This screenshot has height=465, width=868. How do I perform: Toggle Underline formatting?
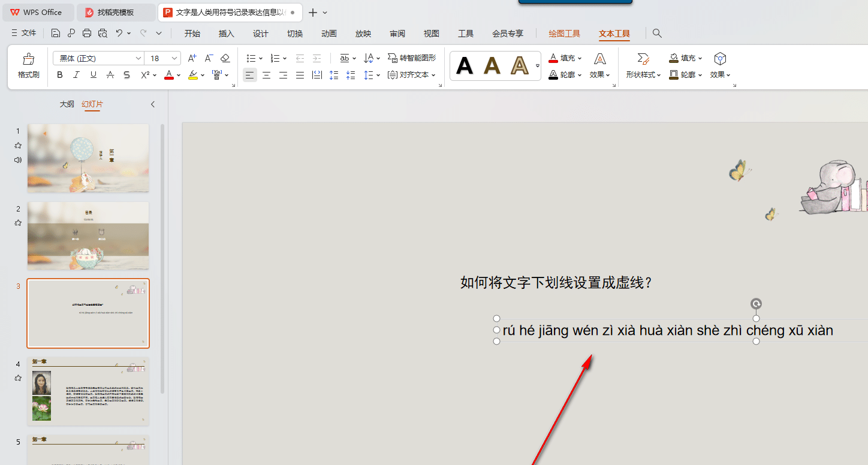click(x=93, y=75)
